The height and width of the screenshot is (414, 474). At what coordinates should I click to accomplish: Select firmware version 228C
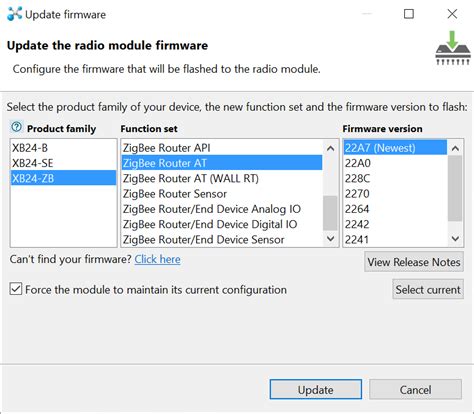(x=395, y=178)
